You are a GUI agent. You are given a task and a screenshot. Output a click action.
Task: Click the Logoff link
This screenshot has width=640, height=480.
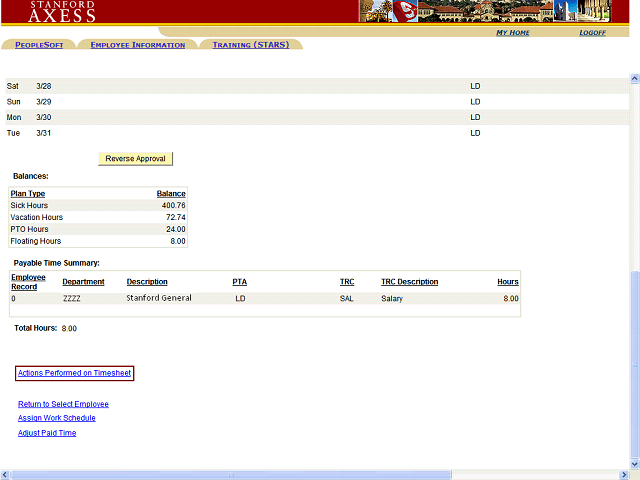[x=592, y=33]
